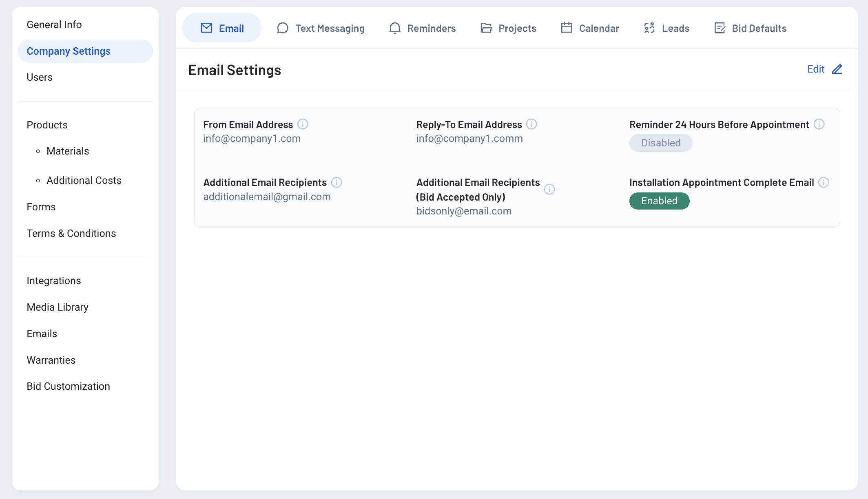
Task: Open the Bid Defaults tab
Action: point(751,28)
